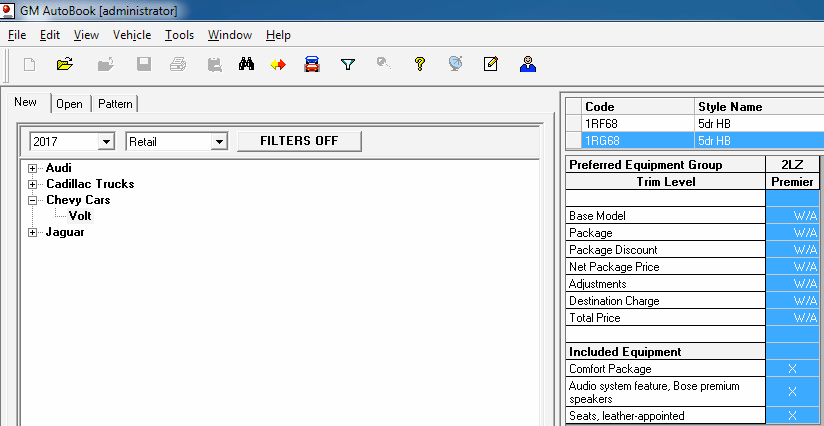Click the binoculars search icon
This screenshot has height=426, width=824.
coord(246,65)
